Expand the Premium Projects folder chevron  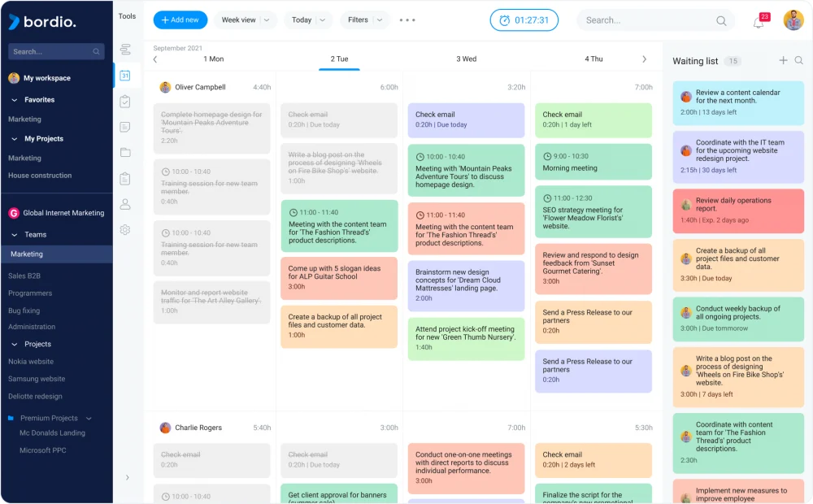[89, 419]
